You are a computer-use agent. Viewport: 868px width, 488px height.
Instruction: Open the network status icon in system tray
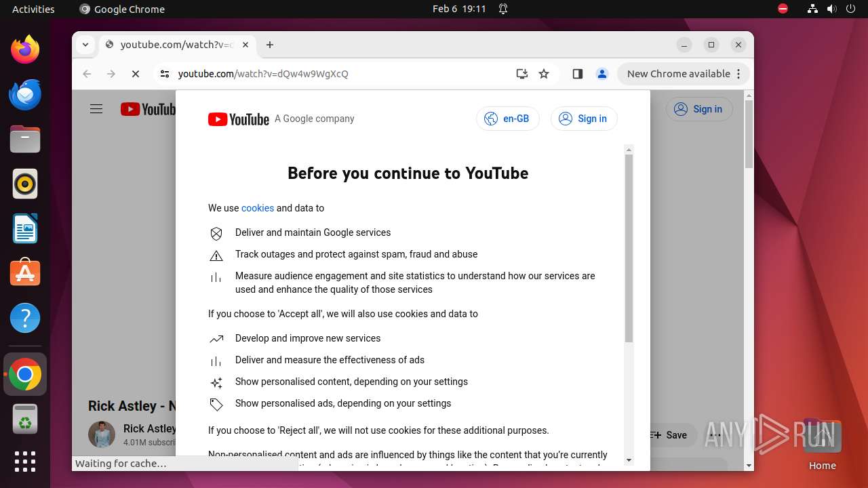(x=813, y=9)
